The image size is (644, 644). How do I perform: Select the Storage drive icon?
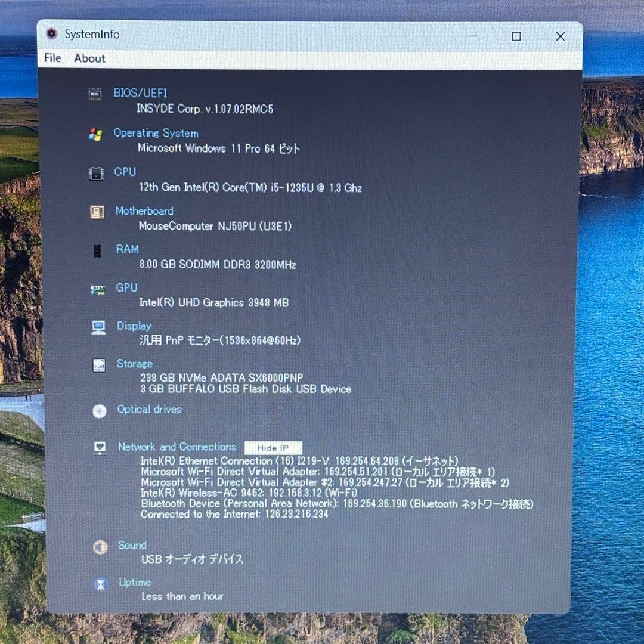tap(98, 365)
